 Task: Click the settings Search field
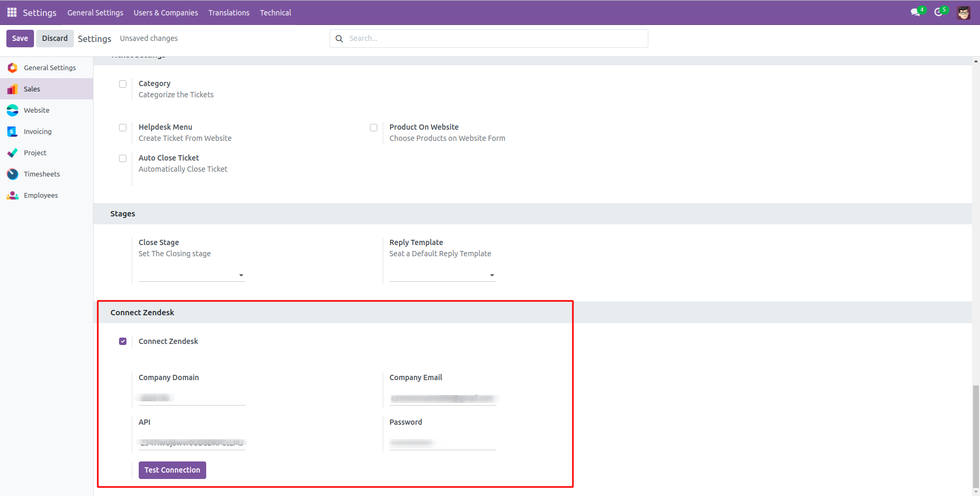(489, 39)
